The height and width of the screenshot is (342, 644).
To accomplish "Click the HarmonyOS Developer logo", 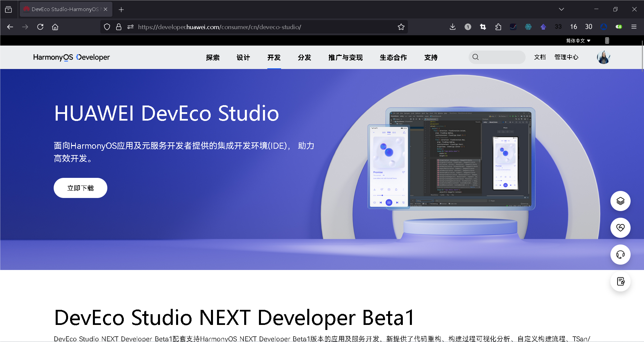I will coord(71,57).
